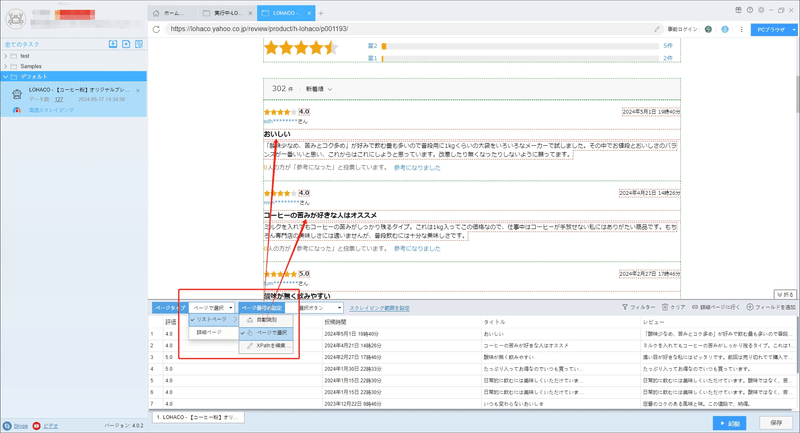The width and height of the screenshot is (800, 433).
Task: Click the crab robot avatar logo
Action: coord(16,19)
